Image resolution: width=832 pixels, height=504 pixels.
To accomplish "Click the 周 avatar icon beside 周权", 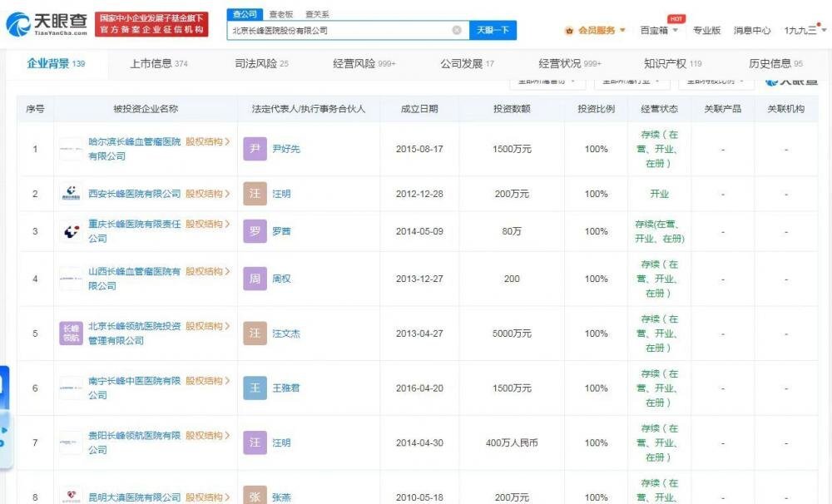I will click(255, 279).
